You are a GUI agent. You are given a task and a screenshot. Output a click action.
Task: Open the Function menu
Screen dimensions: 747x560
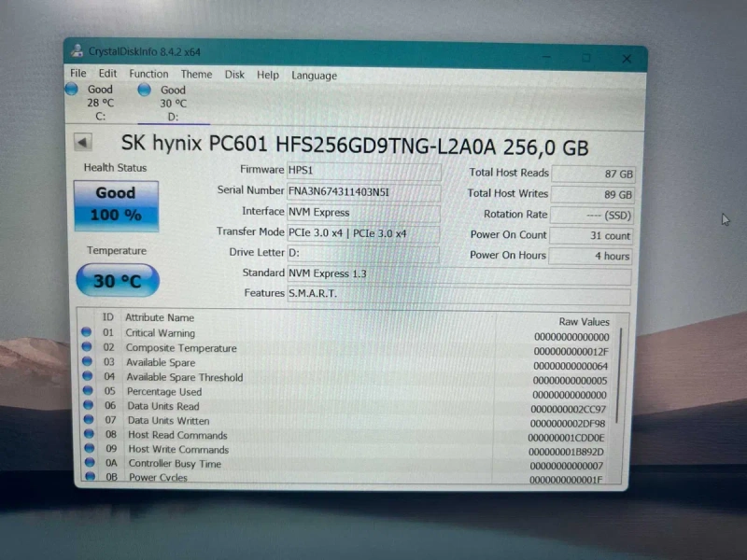click(148, 74)
